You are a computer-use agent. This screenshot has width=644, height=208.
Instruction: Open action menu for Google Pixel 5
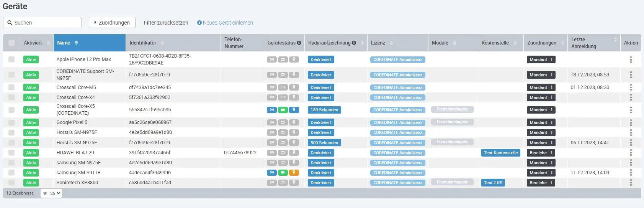(631, 122)
